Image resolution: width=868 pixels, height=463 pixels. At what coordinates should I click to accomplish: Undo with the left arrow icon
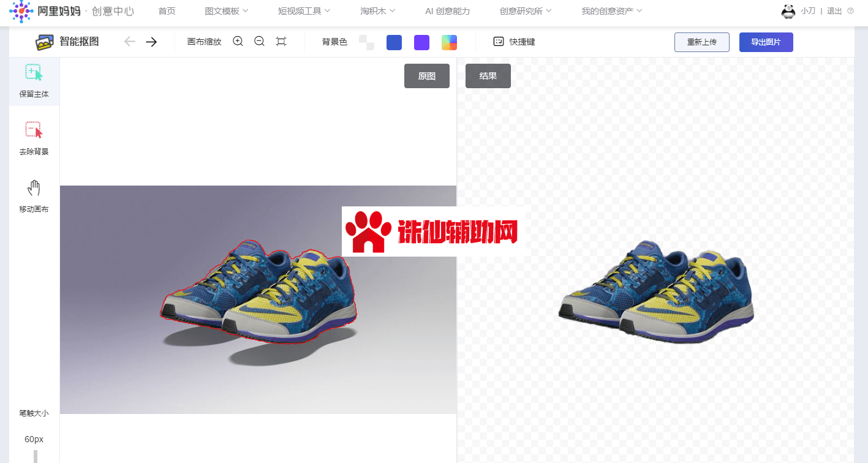pos(129,42)
